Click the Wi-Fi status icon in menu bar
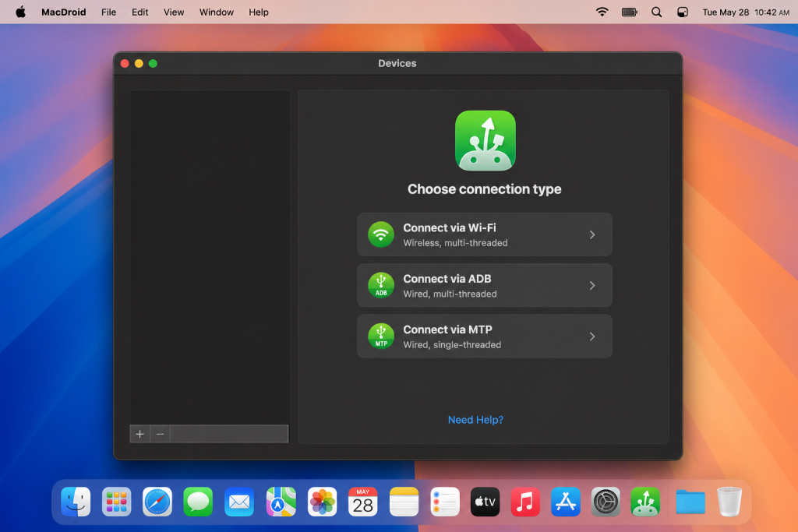 [602, 12]
